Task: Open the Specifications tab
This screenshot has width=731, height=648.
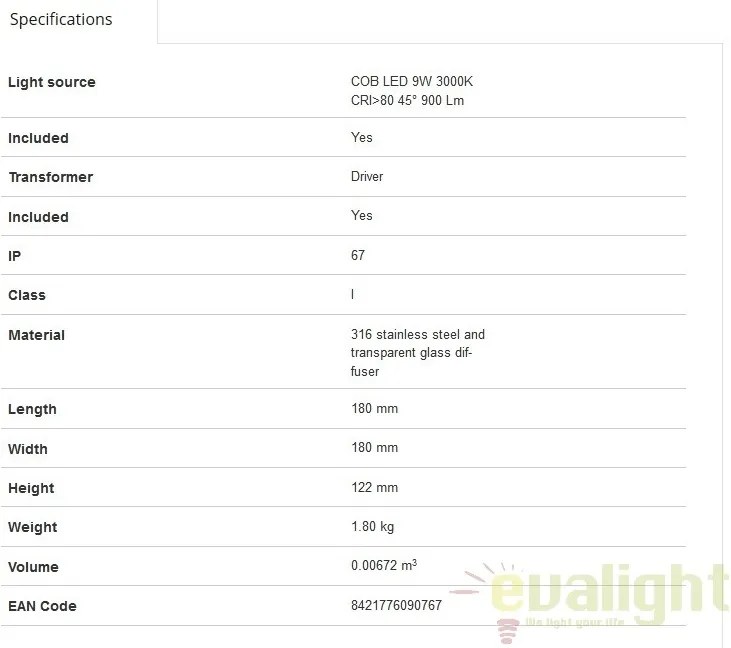Action: tap(61, 20)
